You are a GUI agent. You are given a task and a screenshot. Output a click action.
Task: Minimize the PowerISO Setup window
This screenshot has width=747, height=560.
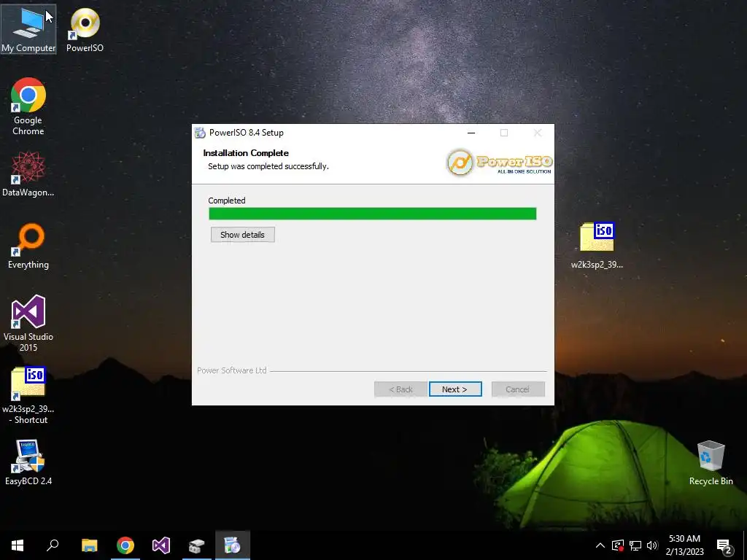pyautogui.click(x=471, y=133)
